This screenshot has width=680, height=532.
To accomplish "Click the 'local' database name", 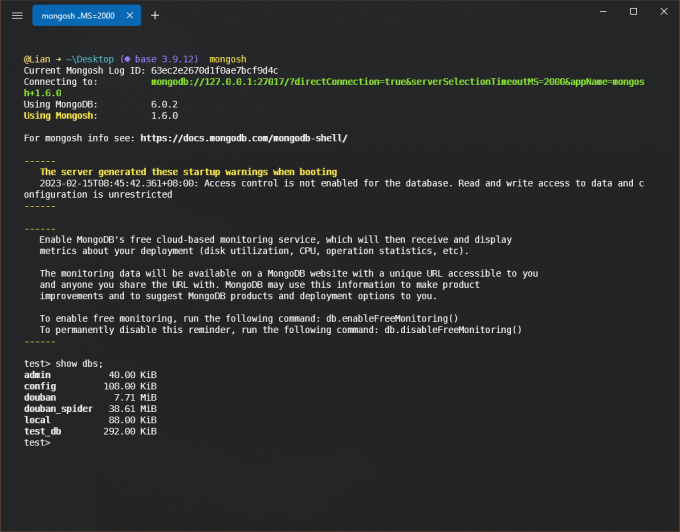I will (37, 420).
